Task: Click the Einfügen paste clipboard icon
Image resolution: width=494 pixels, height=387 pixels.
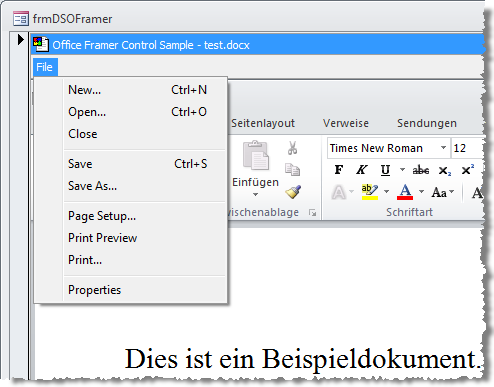Action: click(x=256, y=155)
